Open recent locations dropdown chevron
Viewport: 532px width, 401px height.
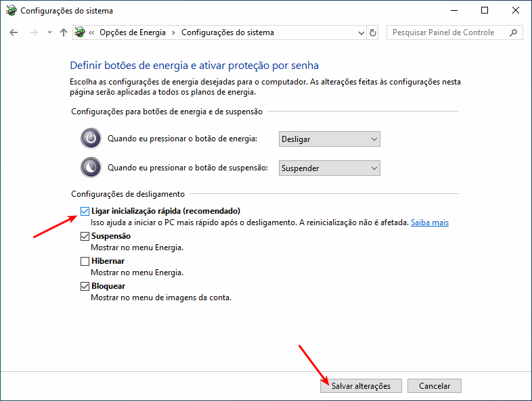click(x=49, y=32)
